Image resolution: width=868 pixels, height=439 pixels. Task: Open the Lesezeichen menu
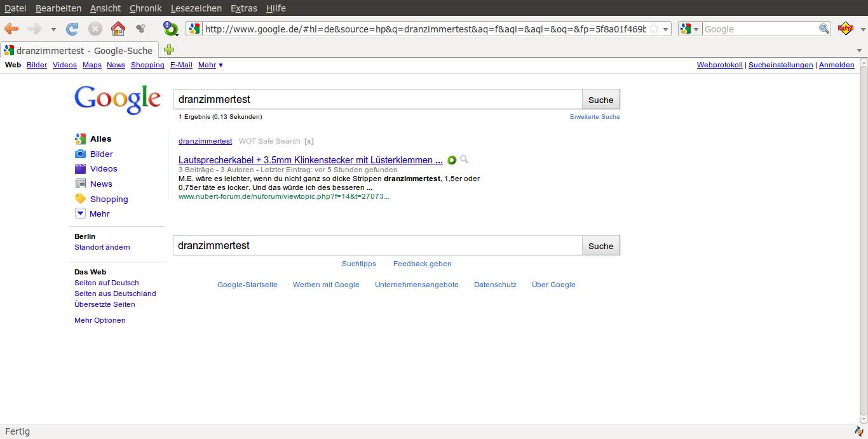click(x=196, y=8)
